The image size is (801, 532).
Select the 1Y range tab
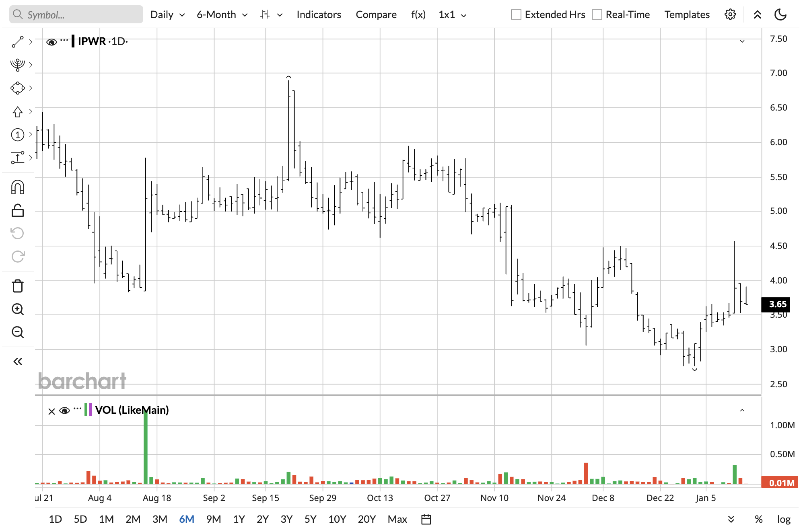239,519
